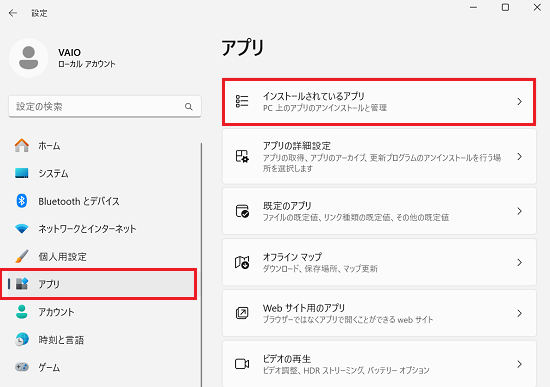This screenshot has width=550, height=387.
Task: Click the globe clock icon for 時刻と言語
Action: 22,339
